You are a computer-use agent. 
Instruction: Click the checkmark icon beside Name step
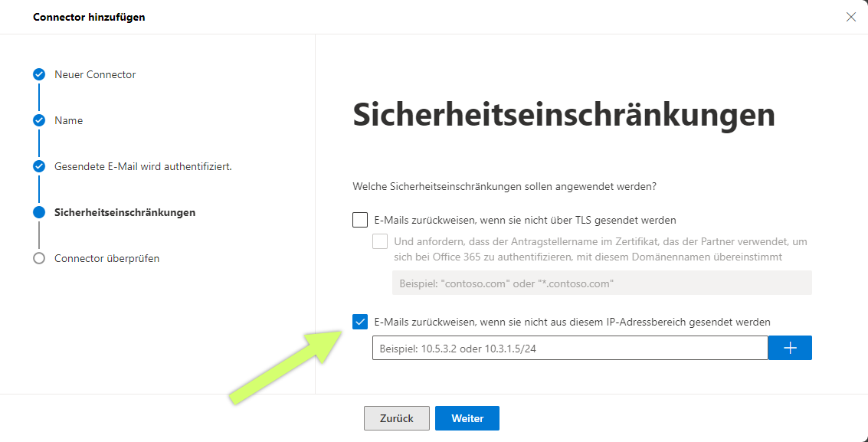pyautogui.click(x=39, y=120)
